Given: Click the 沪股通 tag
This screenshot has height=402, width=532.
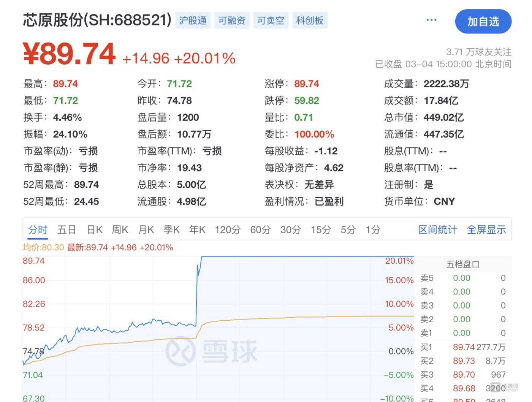Looking at the screenshot, I should pyautogui.click(x=193, y=20).
